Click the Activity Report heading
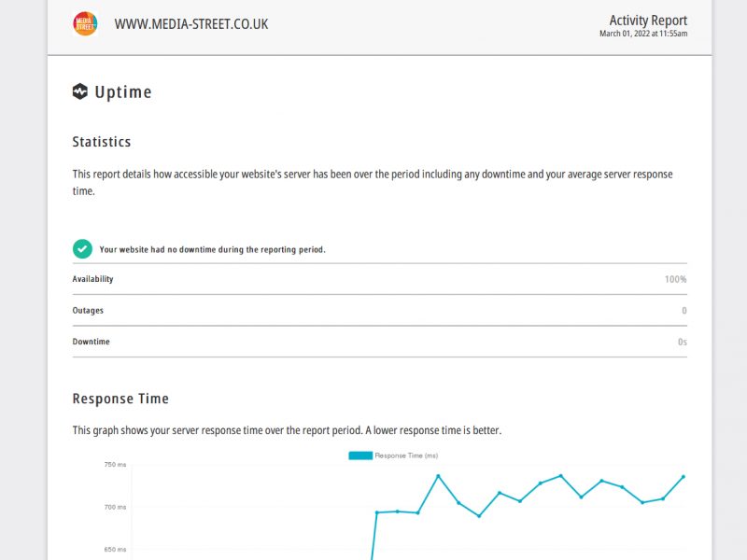 pyautogui.click(x=648, y=20)
